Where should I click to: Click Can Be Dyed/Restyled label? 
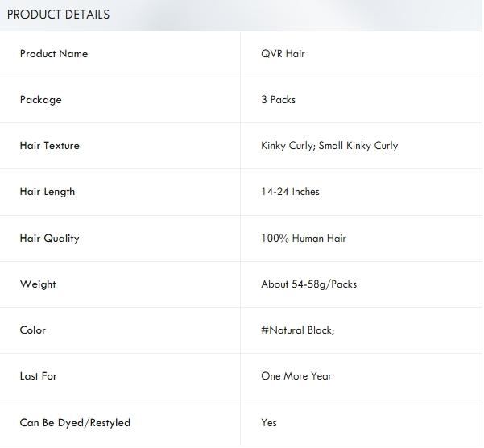75,422
